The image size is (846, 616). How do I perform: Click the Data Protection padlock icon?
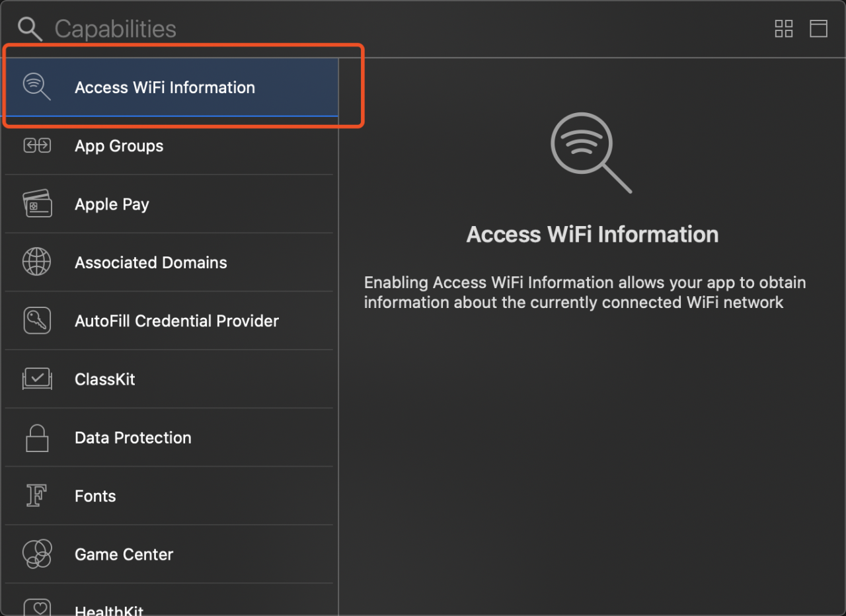[37, 438]
